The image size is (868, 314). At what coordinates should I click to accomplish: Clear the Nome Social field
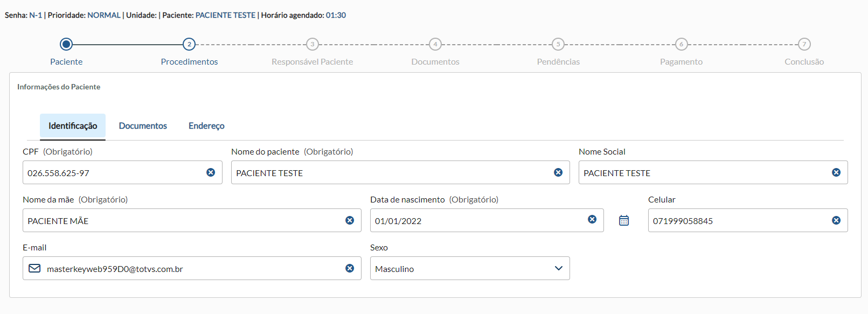(x=836, y=172)
